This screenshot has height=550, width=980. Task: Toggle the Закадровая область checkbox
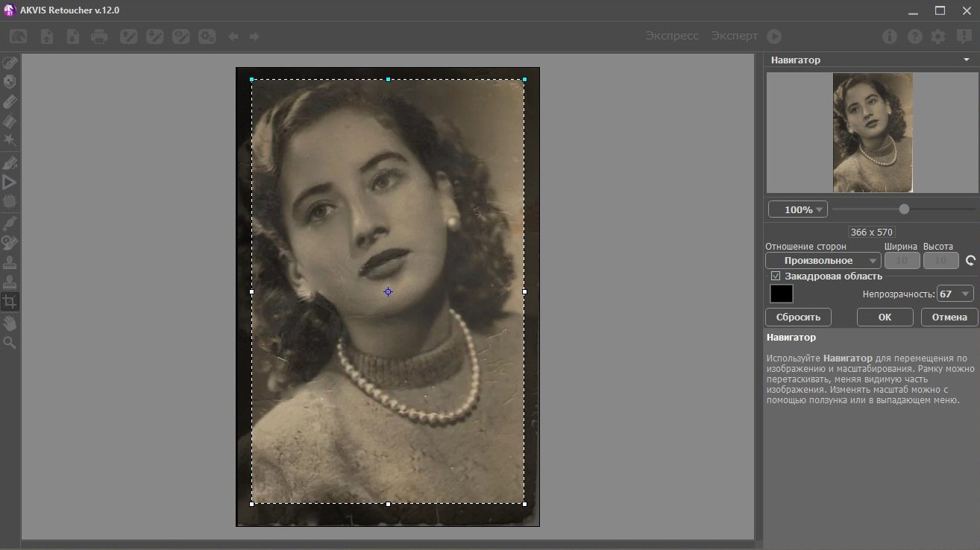776,276
